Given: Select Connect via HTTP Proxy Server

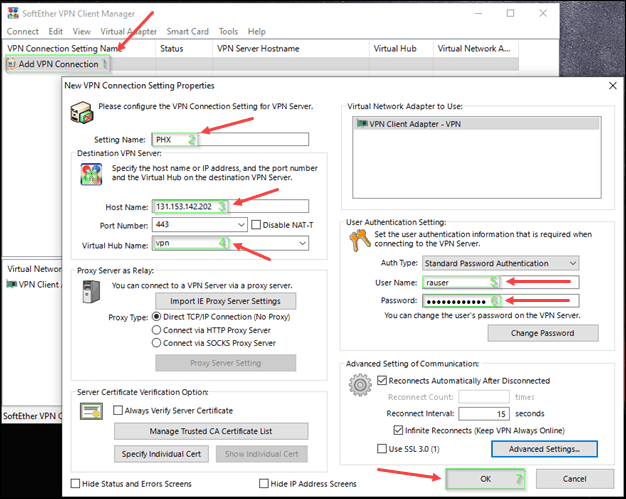Looking at the screenshot, I should [x=156, y=330].
